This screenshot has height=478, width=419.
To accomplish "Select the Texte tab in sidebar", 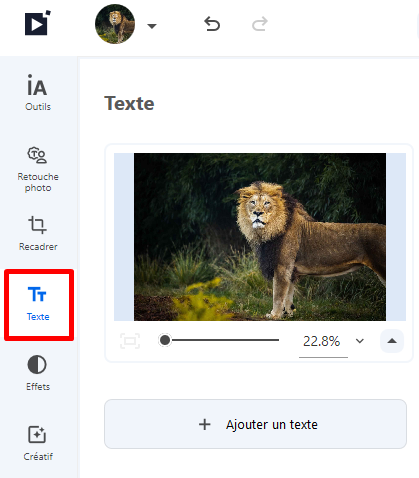I will (38, 304).
